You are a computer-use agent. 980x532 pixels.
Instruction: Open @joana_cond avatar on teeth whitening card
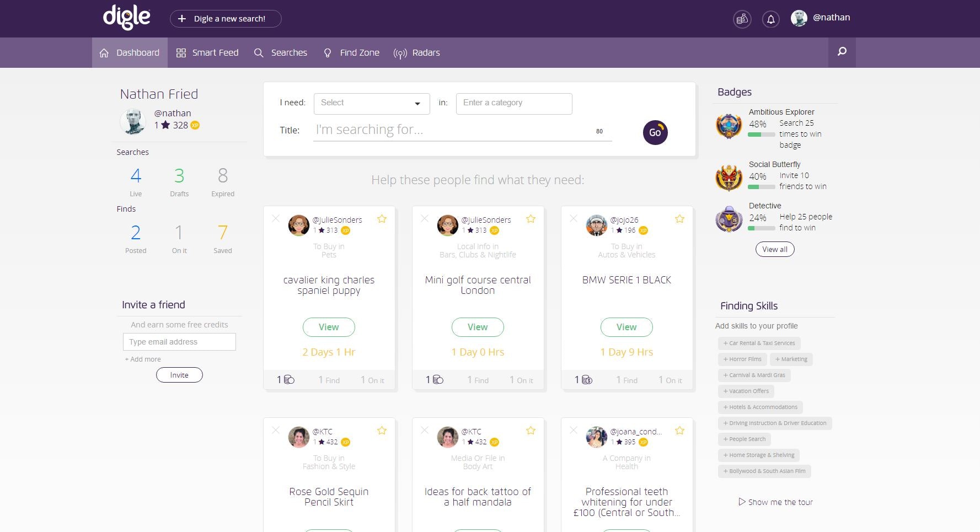click(x=596, y=437)
